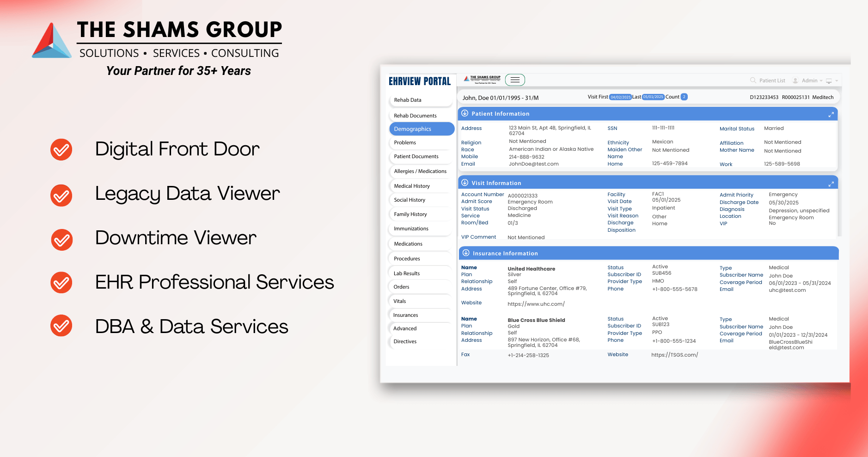Click the uhc@test.com insurance email
868x457 pixels.
click(x=787, y=290)
